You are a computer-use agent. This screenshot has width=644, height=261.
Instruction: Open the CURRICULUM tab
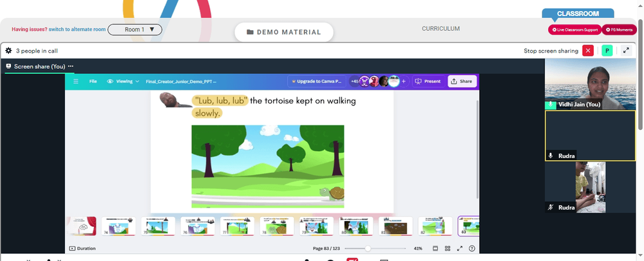[x=440, y=29]
